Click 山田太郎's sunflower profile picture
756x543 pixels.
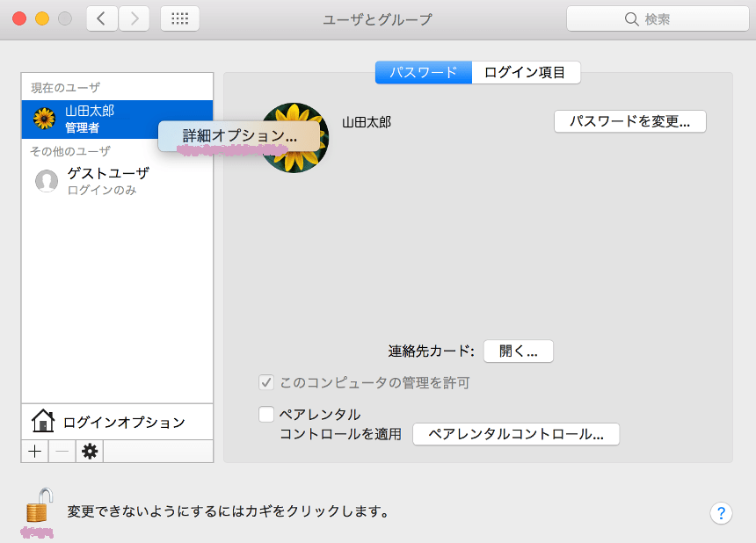(294, 138)
